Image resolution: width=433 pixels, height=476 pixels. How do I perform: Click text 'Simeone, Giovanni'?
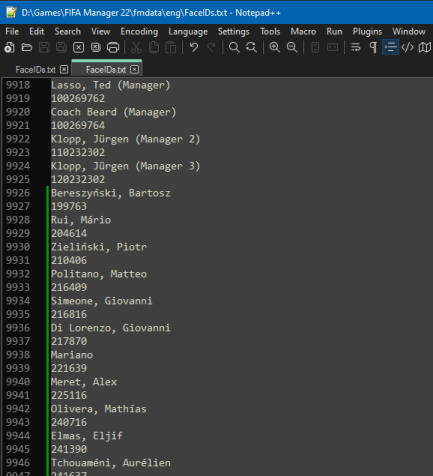(102, 301)
